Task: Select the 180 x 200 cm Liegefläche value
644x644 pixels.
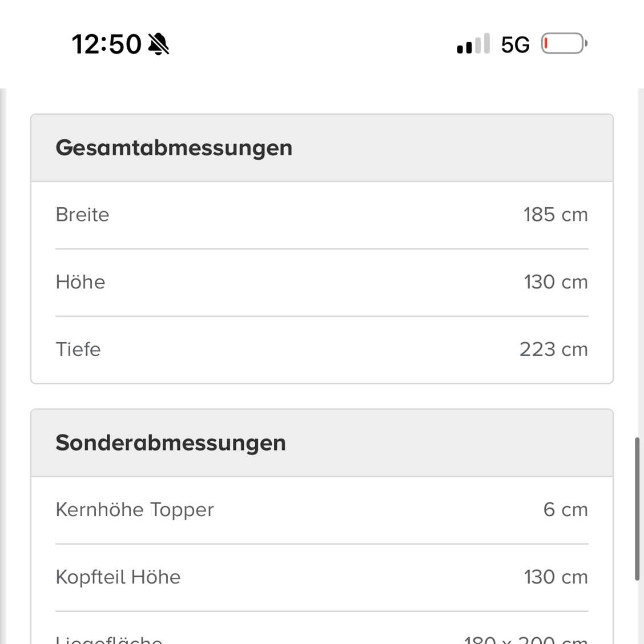Action: 526,639
